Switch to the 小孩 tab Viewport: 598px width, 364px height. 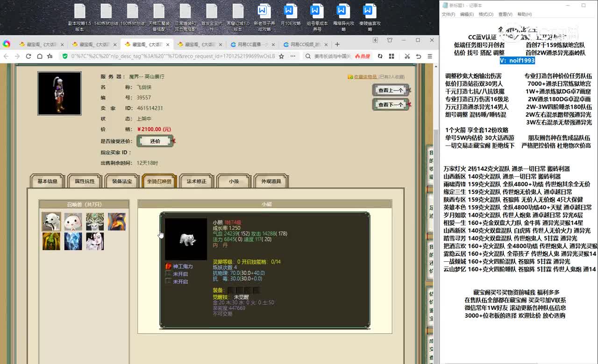(x=234, y=181)
